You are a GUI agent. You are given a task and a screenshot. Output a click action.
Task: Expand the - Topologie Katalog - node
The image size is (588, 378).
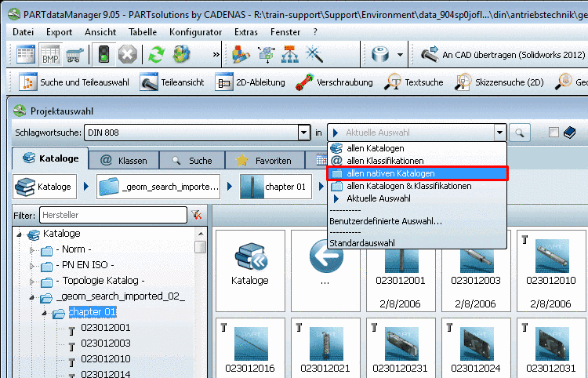coord(32,282)
